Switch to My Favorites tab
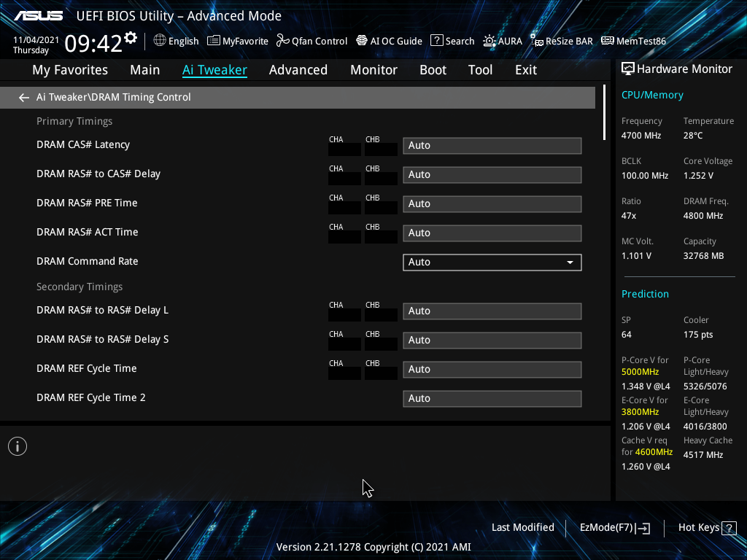The height and width of the screenshot is (560, 747). point(70,70)
